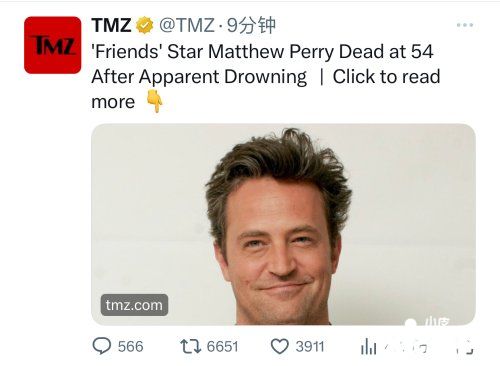Viewport: 500px width, 366px height.
Task: Click the retweet arrows icon
Action: (191, 346)
